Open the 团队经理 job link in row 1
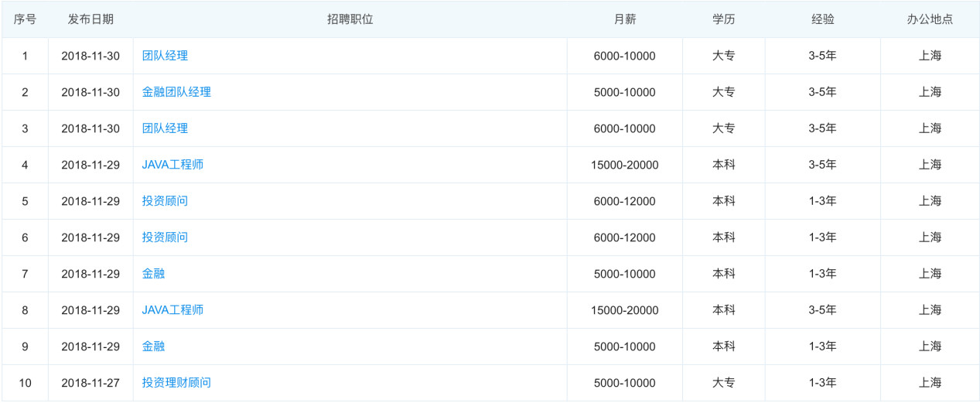The height and width of the screenshot is (403, 980). pos(165,56)
